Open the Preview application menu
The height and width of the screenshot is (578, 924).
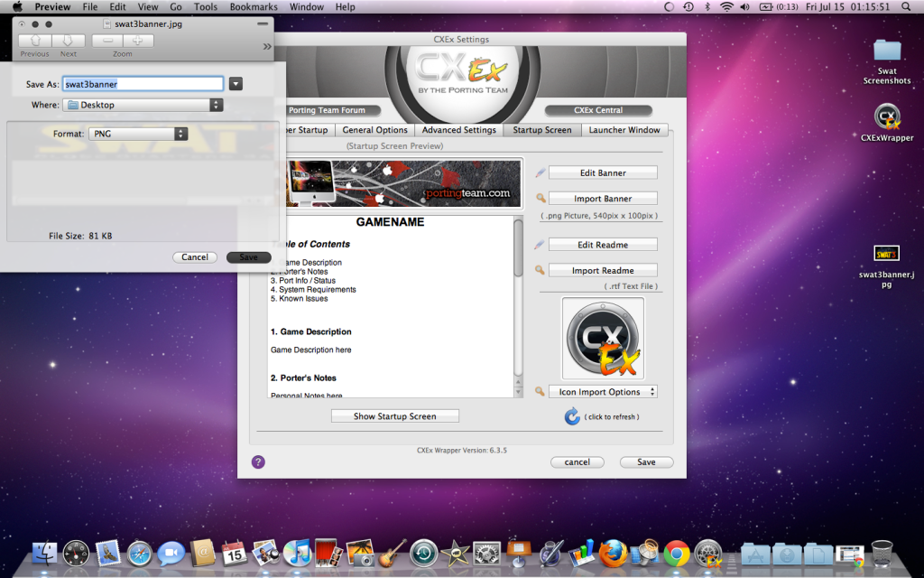[x=52, y=7]
